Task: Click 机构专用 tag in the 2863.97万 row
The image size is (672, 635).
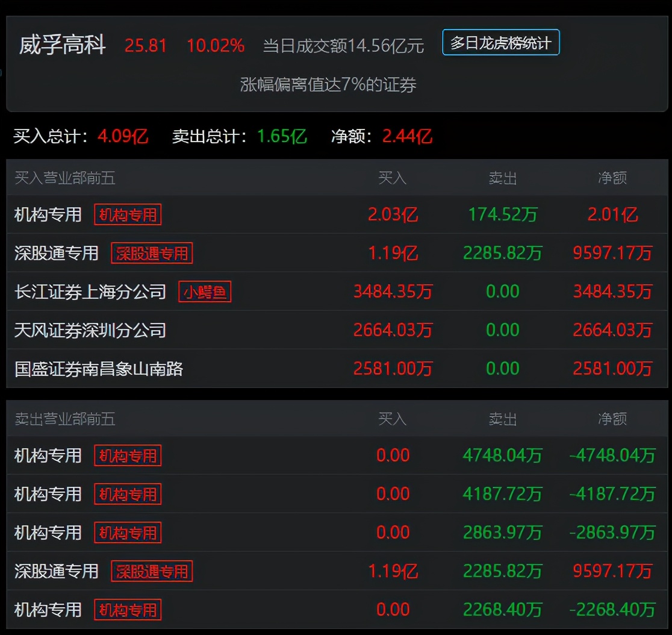Action: coord(128,533)
